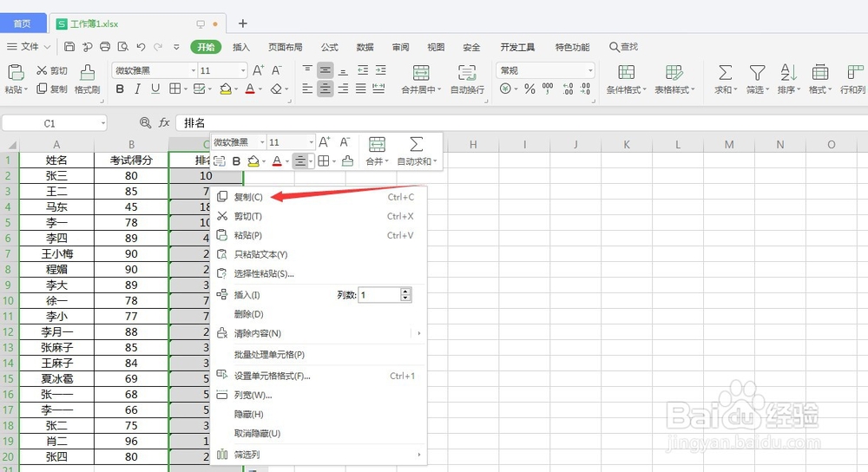Image resolution: width=868 pixels, height=472 pixels.
Task: Click the Redo arrow icon
Action: point(158,47)
